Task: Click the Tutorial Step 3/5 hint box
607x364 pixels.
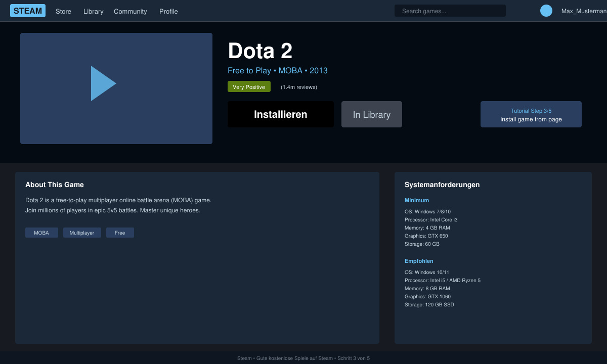Action: point(531,114)
